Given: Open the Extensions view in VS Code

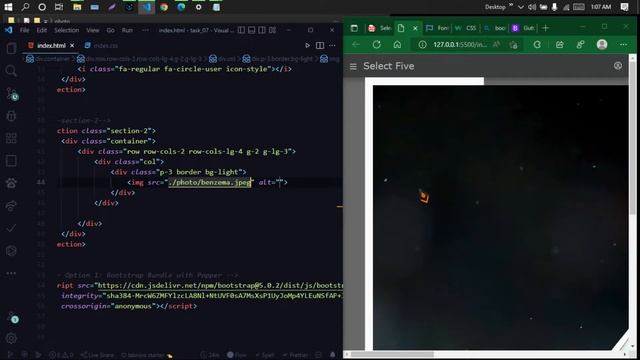Looking at the screenshot, I should click(x=11, y=138).
